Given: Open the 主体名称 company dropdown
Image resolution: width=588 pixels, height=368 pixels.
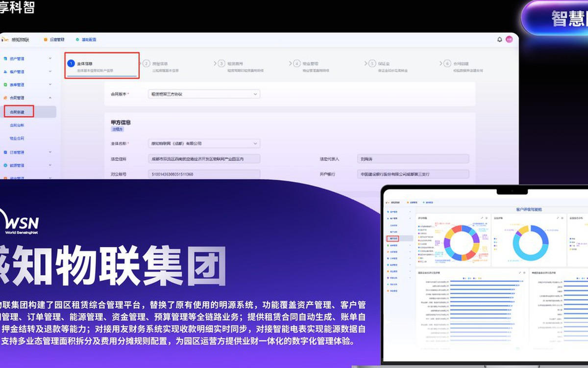Looking at the screenshot, I should [x=204, y=143].
